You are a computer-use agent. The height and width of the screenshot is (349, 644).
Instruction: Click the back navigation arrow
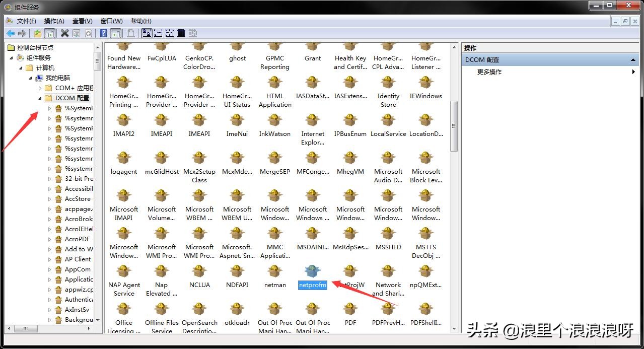[x=11, y=33]
